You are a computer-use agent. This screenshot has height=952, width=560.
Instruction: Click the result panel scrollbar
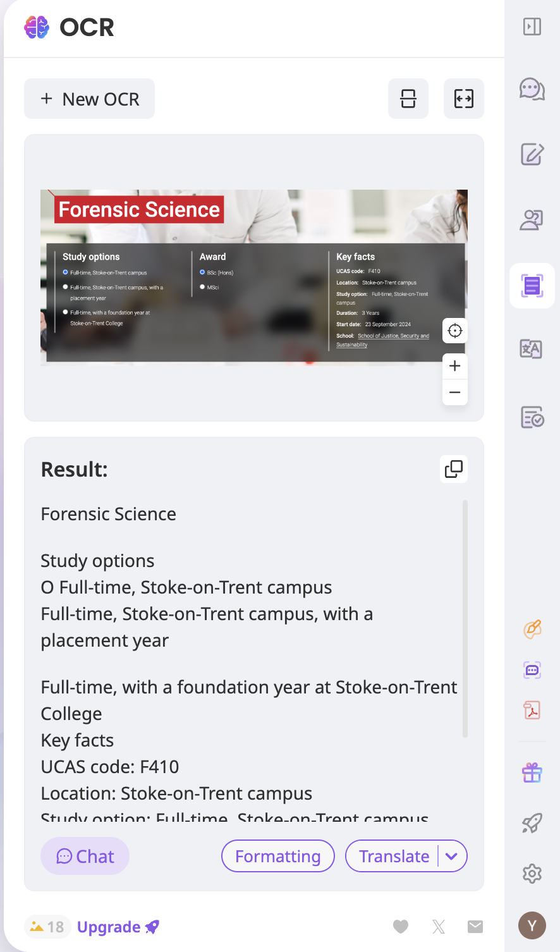coord(465,619)
